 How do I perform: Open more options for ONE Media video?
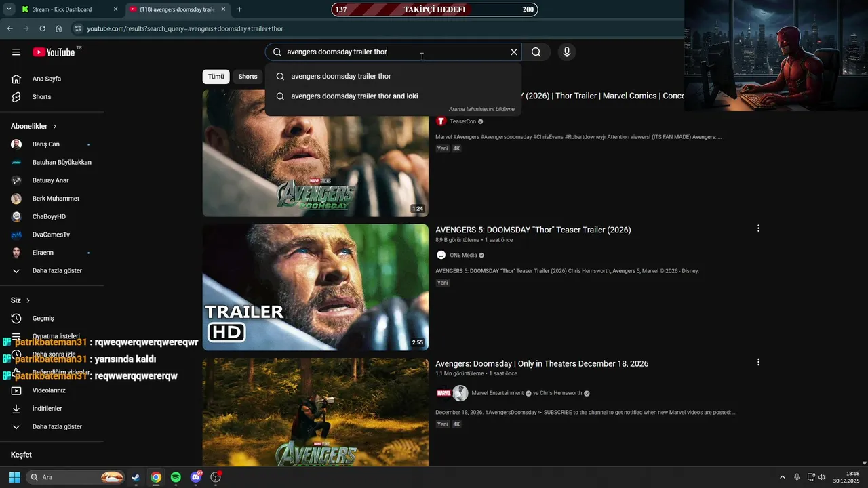tap(758, 229)
